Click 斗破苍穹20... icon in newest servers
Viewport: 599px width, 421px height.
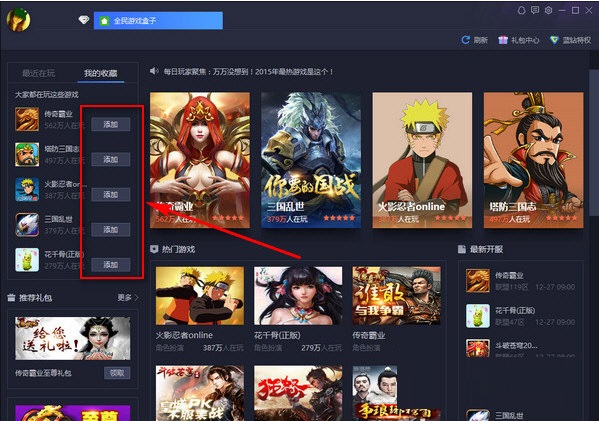[x=478, y=348]
